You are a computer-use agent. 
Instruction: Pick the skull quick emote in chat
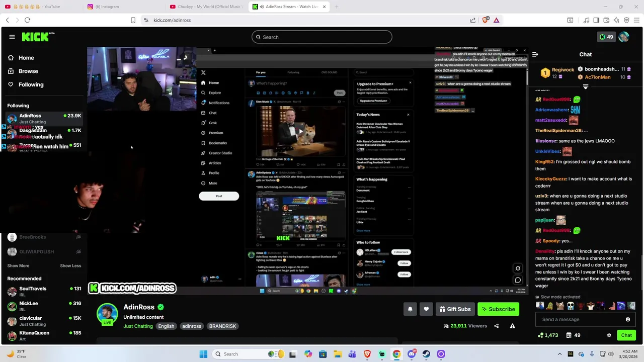point(571,306)
